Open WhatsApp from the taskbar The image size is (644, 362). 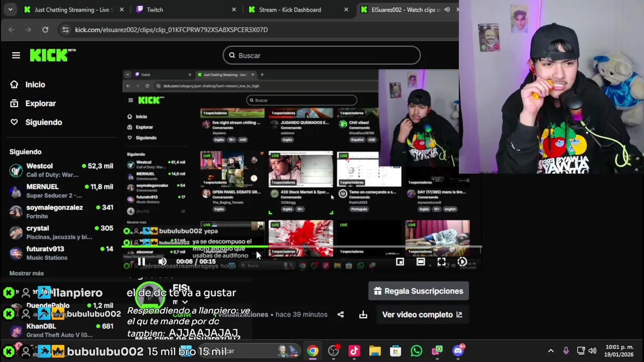point(416,351)
